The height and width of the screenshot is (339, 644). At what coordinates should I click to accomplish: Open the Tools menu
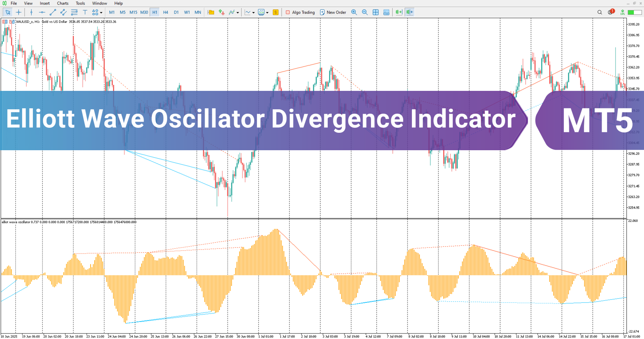pyautogui.click(x=80, y=3)
